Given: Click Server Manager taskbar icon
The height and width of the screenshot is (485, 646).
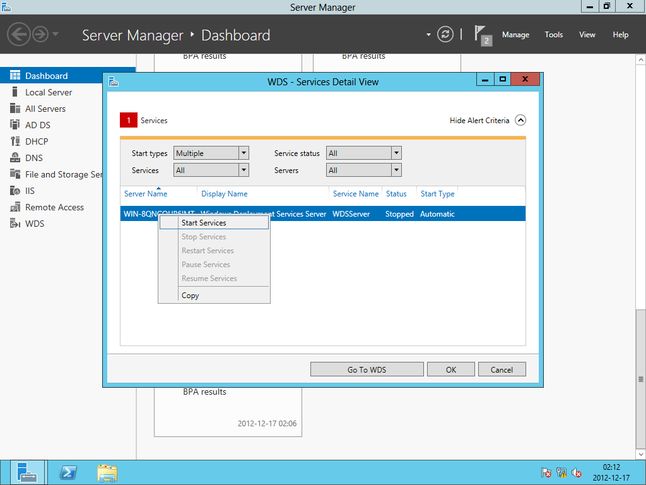Looking at the screenshot, I should click(27, 472).
